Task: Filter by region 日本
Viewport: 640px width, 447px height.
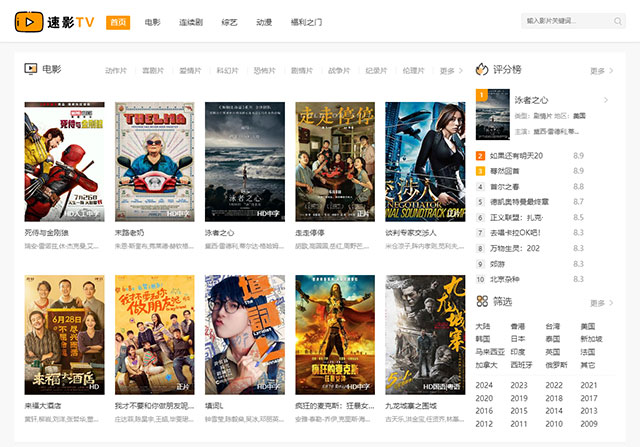Action: [518, 339]
